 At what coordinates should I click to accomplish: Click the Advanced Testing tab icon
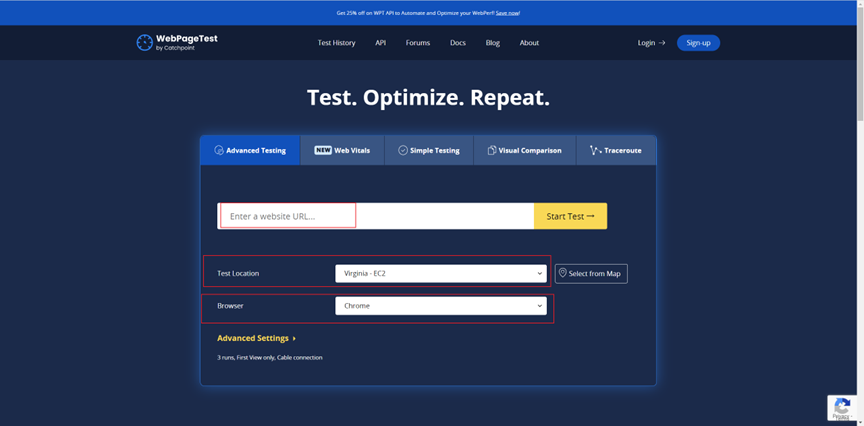[x=219, y=150]
